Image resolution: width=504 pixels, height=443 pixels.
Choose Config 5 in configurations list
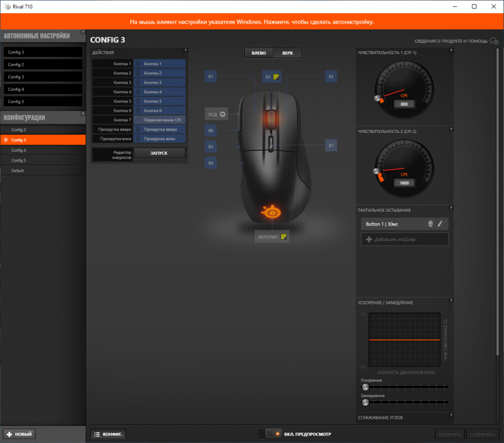coord(43,160)
